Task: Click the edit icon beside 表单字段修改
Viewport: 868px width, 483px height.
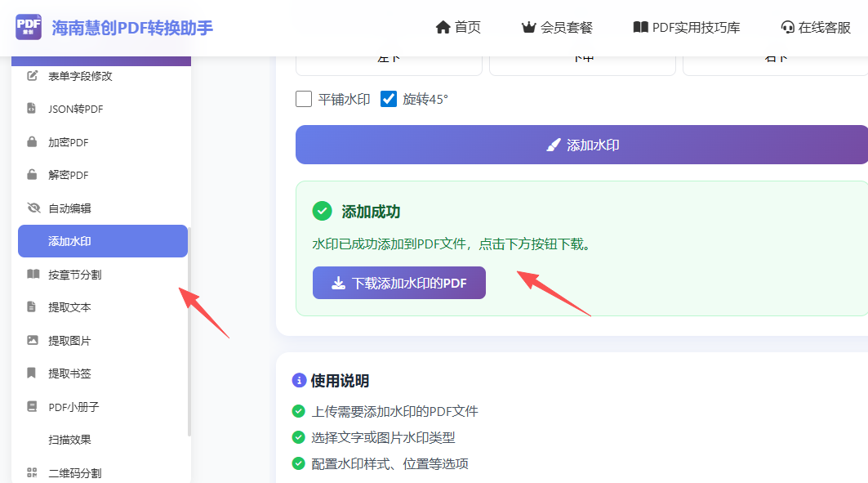Action: tap(33, 76)
